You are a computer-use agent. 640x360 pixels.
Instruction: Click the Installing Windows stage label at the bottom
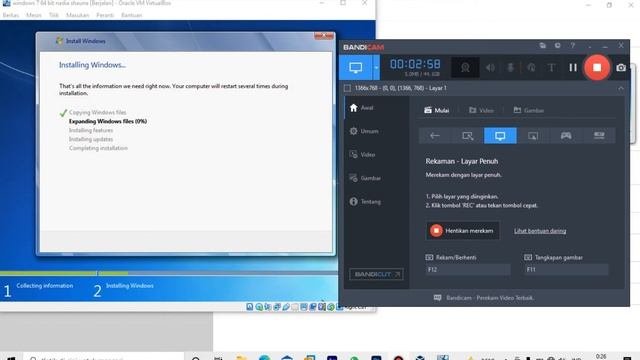point(130,286)
